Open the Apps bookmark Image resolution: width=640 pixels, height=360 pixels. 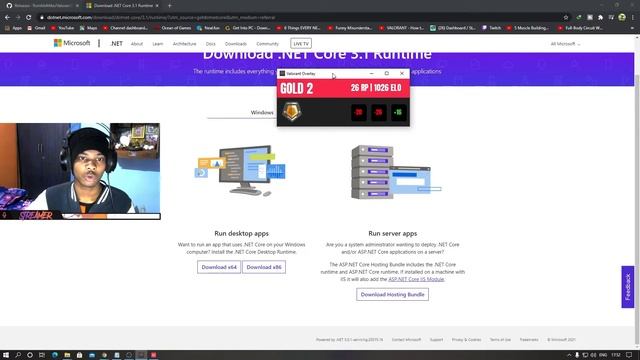(x=13, y=28)
